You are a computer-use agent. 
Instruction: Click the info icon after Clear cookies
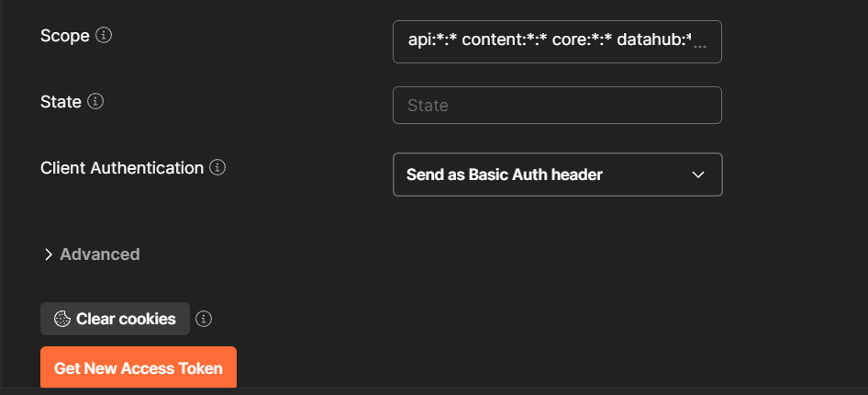coord(205,319)
